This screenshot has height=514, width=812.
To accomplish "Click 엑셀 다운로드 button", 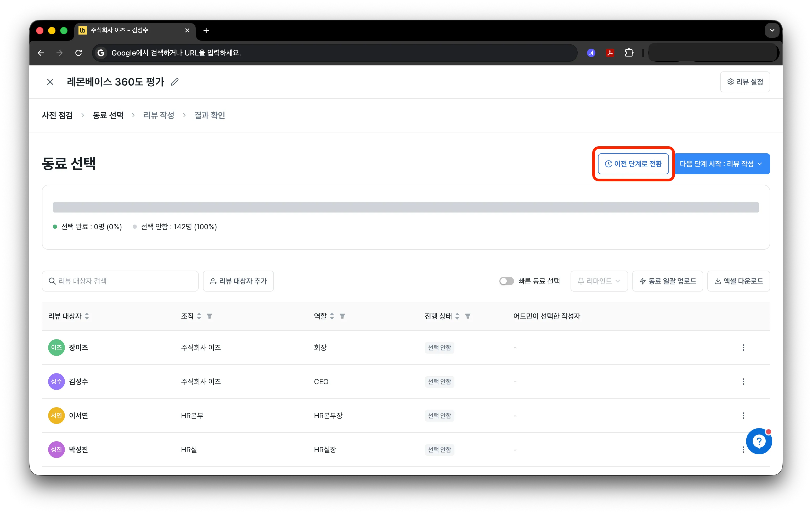I will pos(739,281).
